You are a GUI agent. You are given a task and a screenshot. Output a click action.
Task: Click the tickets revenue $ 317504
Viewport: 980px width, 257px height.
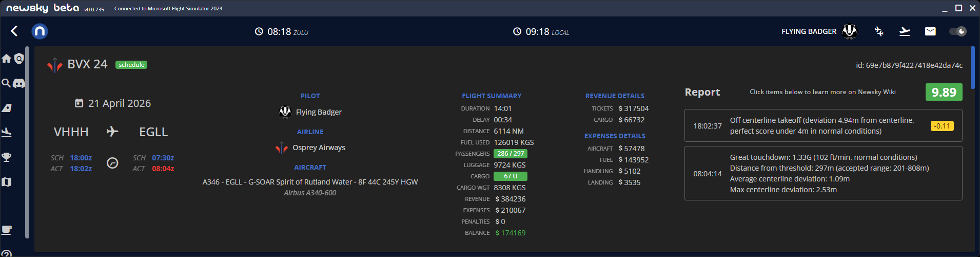click(x=634, y=108)
